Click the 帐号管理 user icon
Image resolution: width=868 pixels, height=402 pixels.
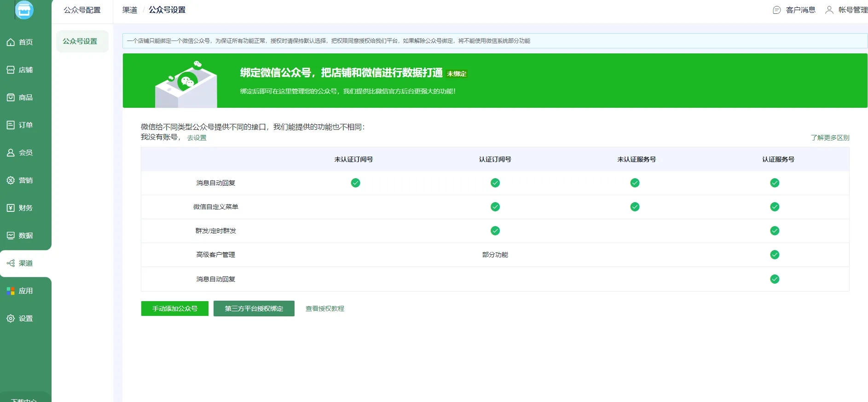[x=829, y=10]
